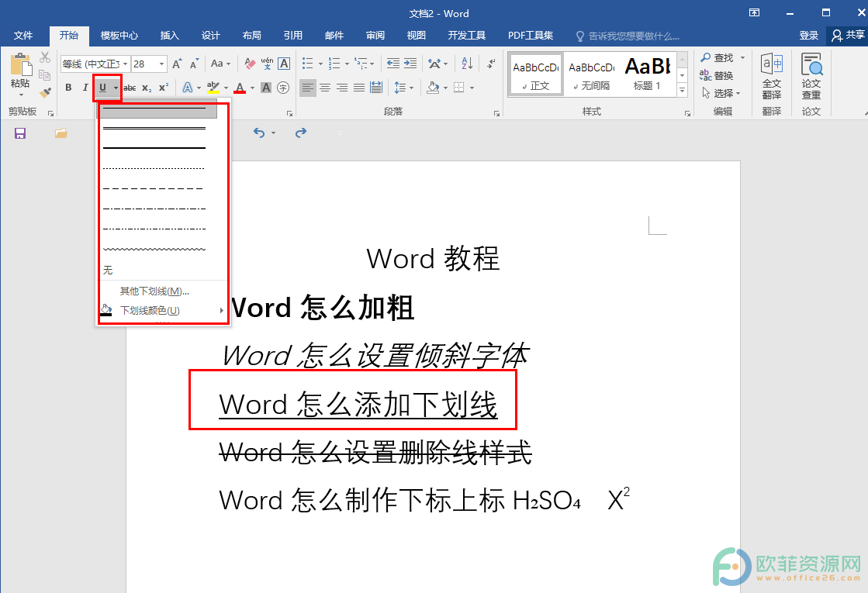The width and height of the screenshot is (868, 593).
Task: Toggle underline formatting button
Action: (x=102, y=88)
